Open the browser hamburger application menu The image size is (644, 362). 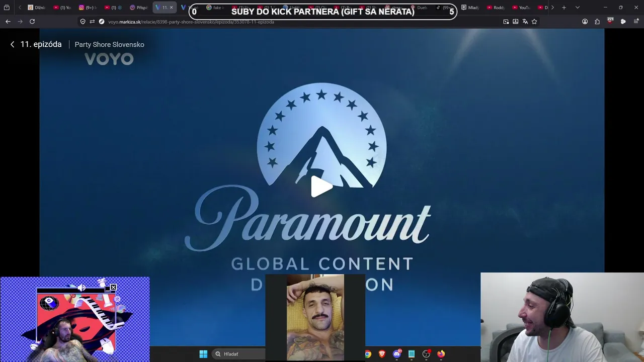click(x=636, y=22)
